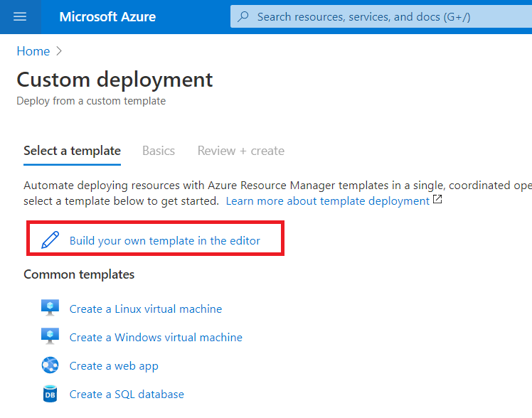Screen dimensions: 532x418
Task: Select the Create a SQL database template
Action: (127, 394)
